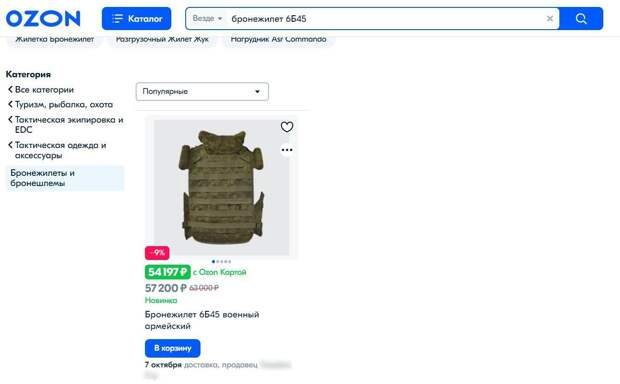Click the blue magnifier search button
The height and width of the screenshot is (384, 620).
pyautogui.click(x=581, y=19)
